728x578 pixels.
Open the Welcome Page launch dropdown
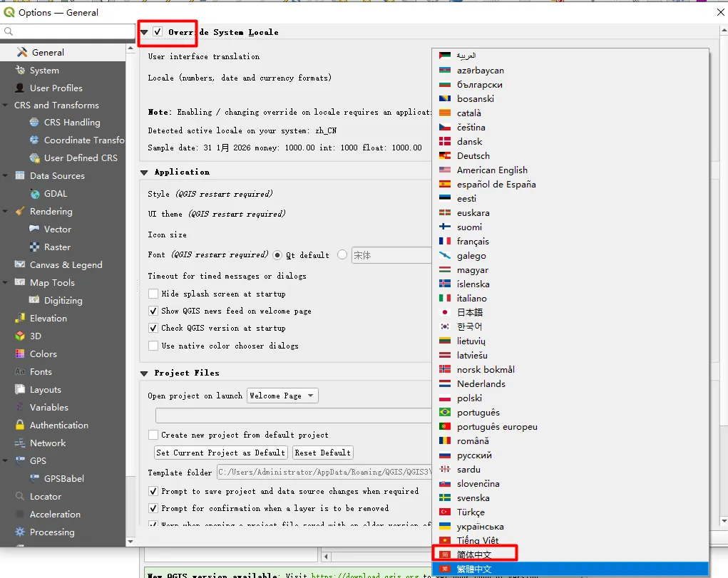click(282, 396)
